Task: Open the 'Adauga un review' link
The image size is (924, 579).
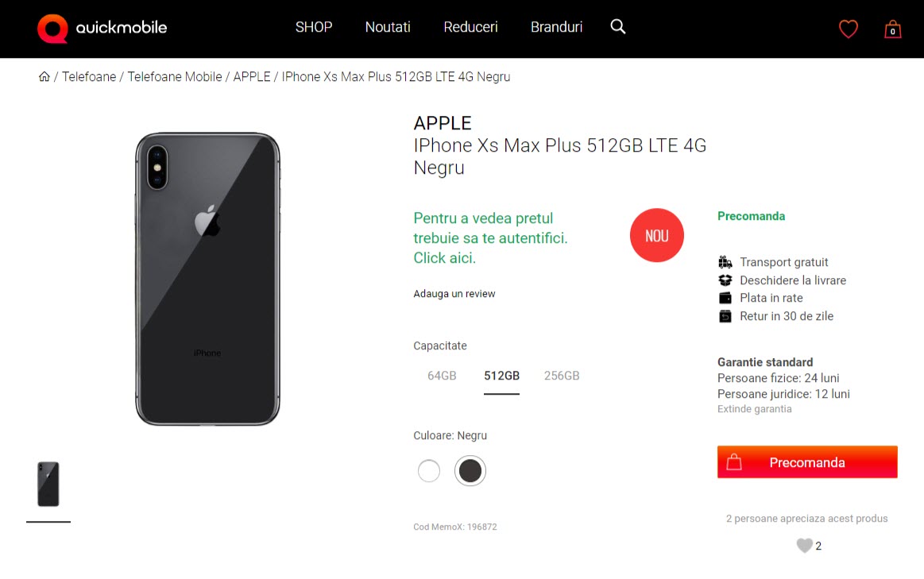Action: 454,293
